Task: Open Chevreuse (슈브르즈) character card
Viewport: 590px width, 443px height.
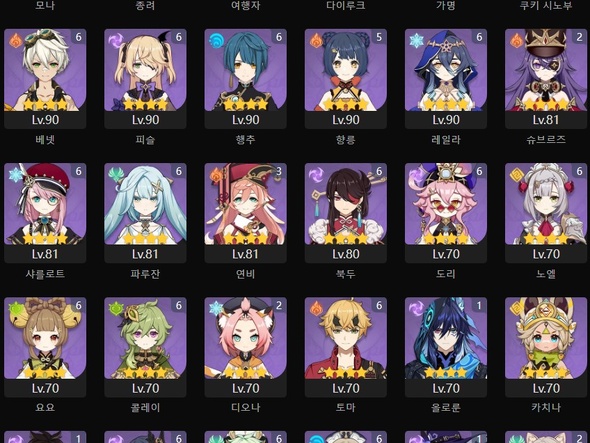Action: pos(546,79)
